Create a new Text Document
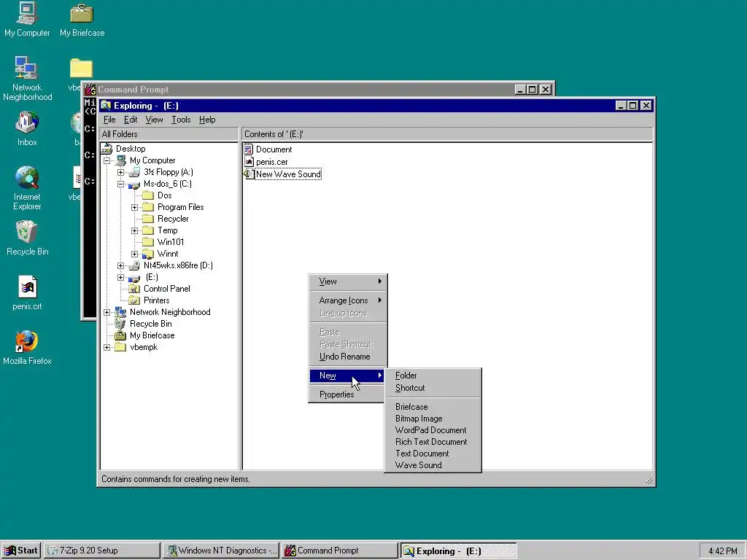This screenshot has width=747, height=560. [433, 454]
